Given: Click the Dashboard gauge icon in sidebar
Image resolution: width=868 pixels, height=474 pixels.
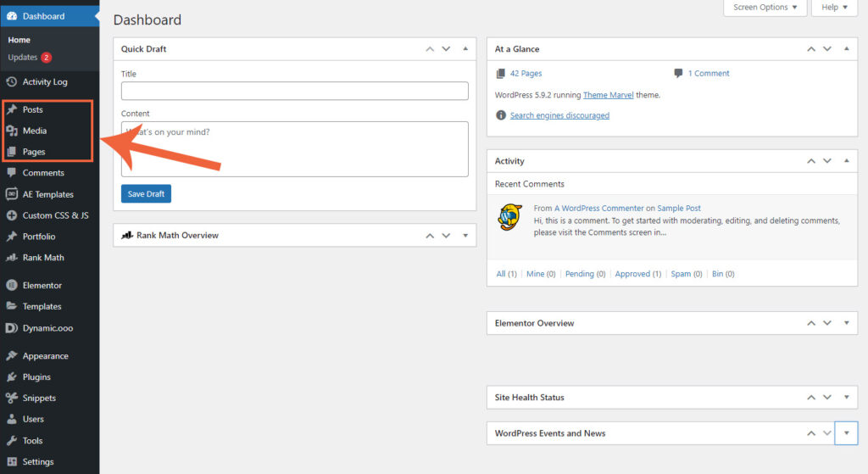Looking at the screenshot, I should click(12, 16).
